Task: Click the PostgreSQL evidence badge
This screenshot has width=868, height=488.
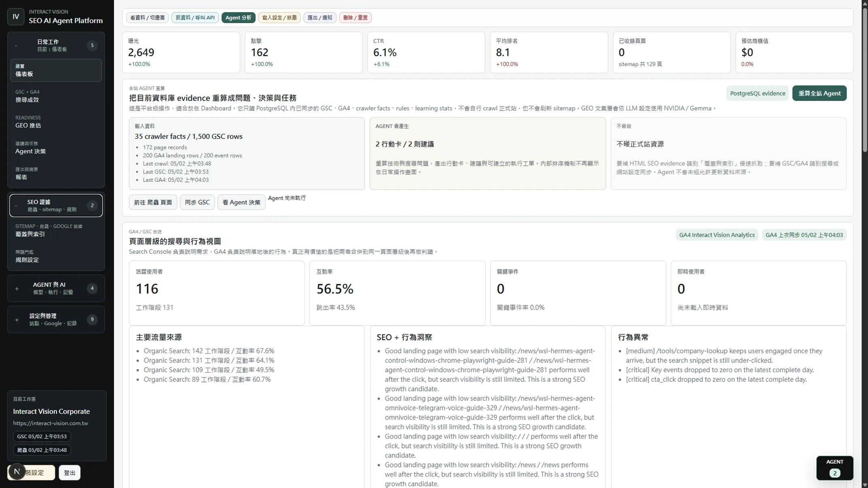Action: tap(757, 93)
